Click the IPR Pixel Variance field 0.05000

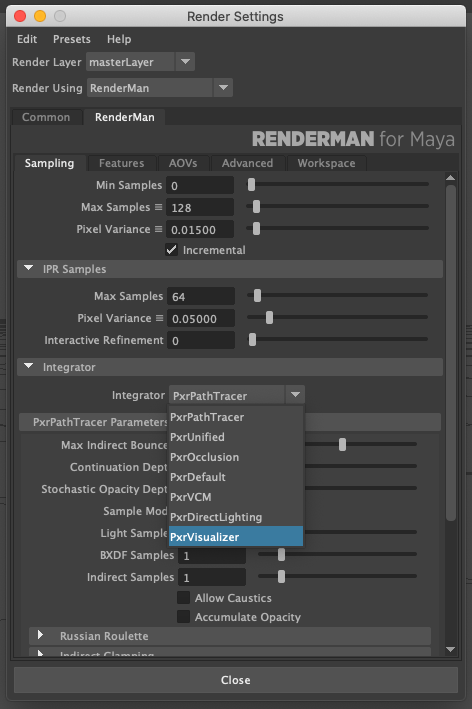[x=201, y=318]
